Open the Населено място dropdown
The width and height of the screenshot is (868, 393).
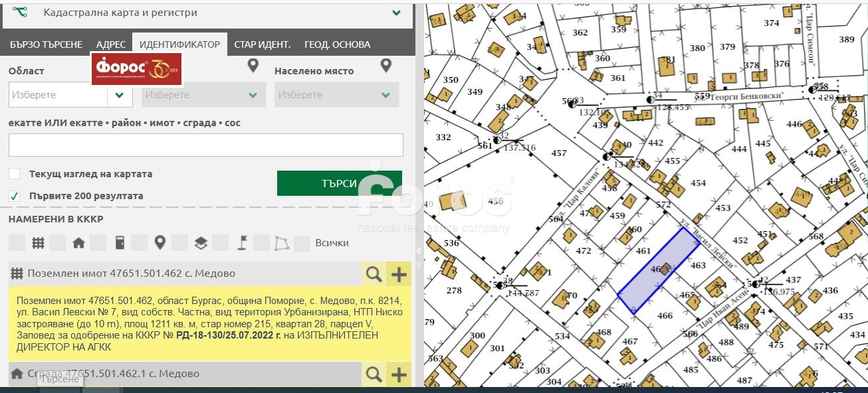336,95
